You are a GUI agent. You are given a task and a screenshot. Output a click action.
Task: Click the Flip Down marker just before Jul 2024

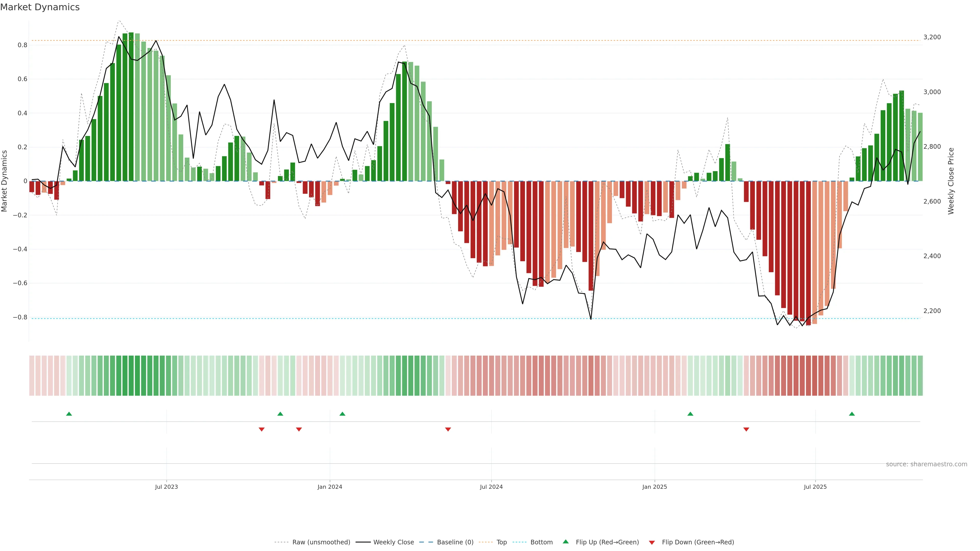(448, 429)
